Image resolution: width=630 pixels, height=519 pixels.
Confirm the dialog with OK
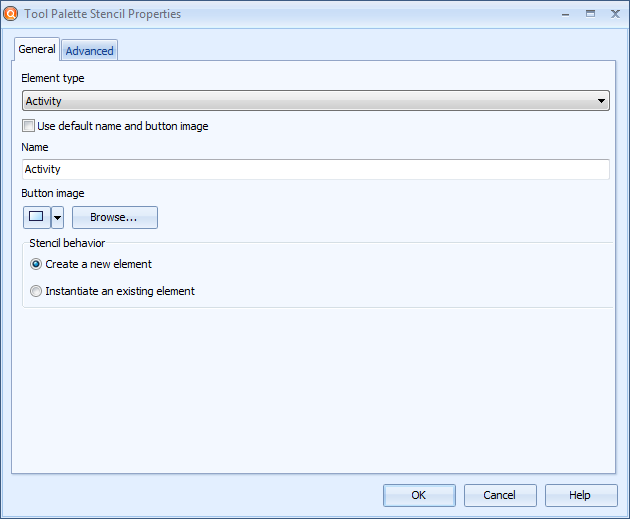[419, 495]
